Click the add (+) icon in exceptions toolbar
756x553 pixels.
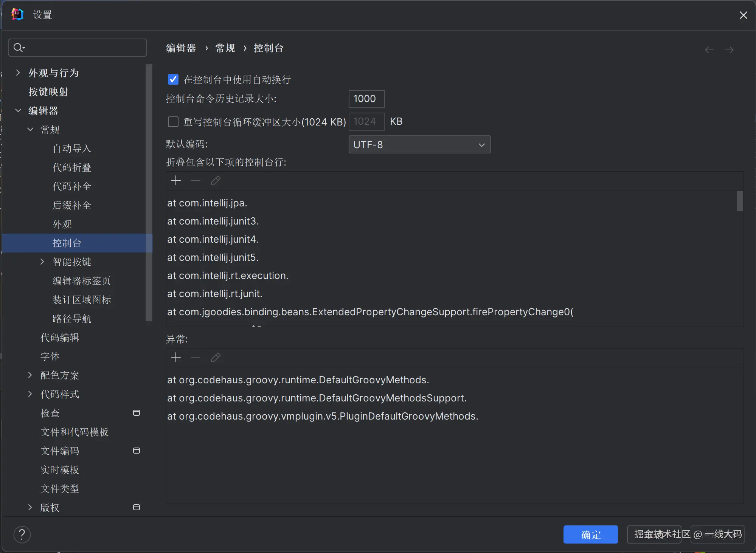[x=176, y=358]
